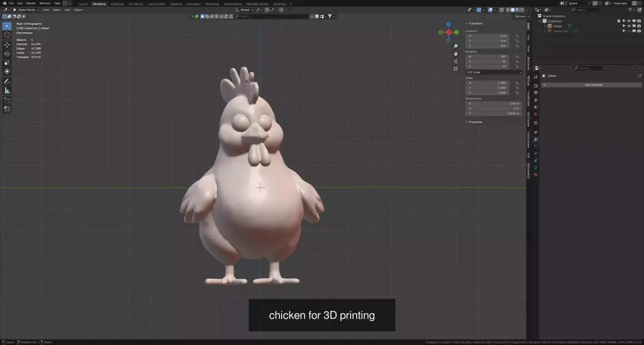Select the Add Cube tool

point(7,100)
